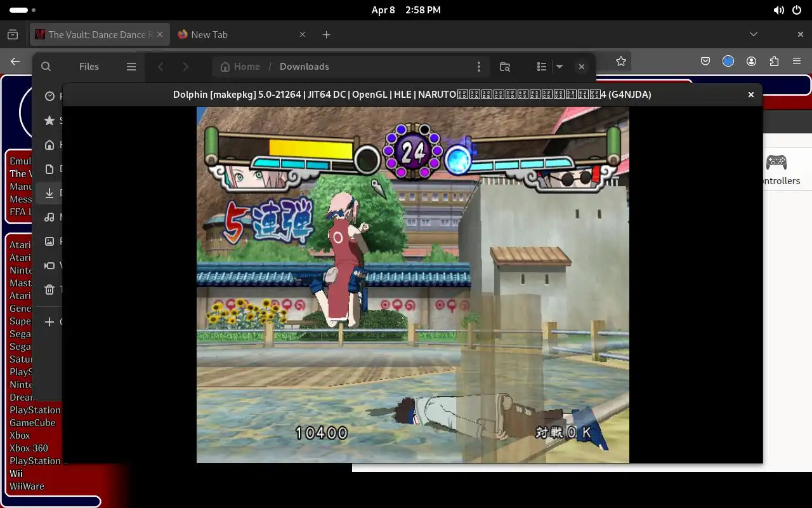The width and height of the screenshot is (812, 508).
Task: Go back in the Files window history
Action: coord(161,66)
